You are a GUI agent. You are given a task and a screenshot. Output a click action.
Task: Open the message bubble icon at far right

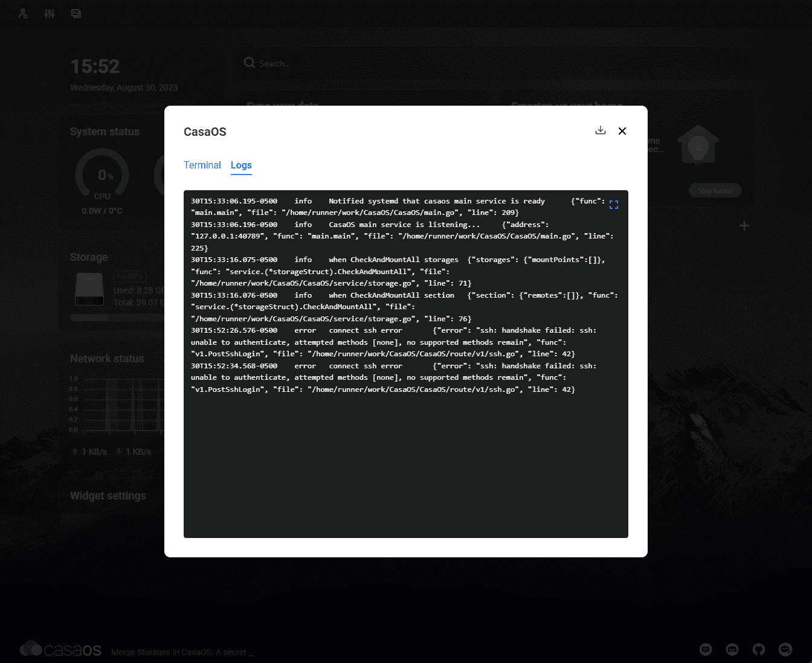[785, 649]
